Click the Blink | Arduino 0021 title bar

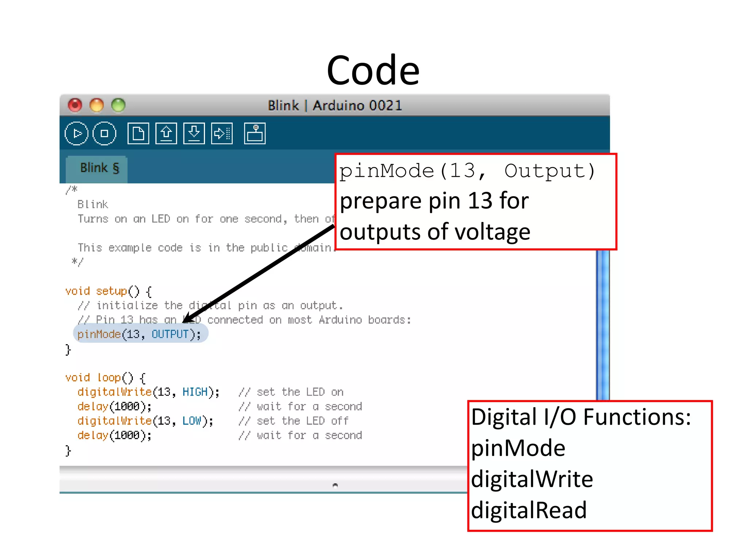coord(334,105)
